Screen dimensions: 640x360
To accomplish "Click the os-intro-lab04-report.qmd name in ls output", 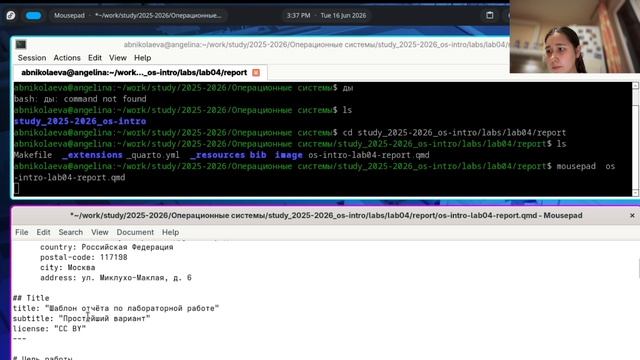I will 369,155.
